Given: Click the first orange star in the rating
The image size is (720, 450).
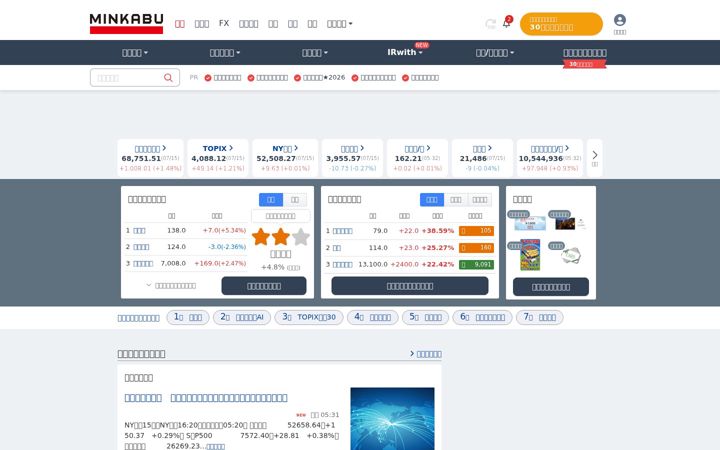Looking at the screenshot, I should click(x=261, y=237).
